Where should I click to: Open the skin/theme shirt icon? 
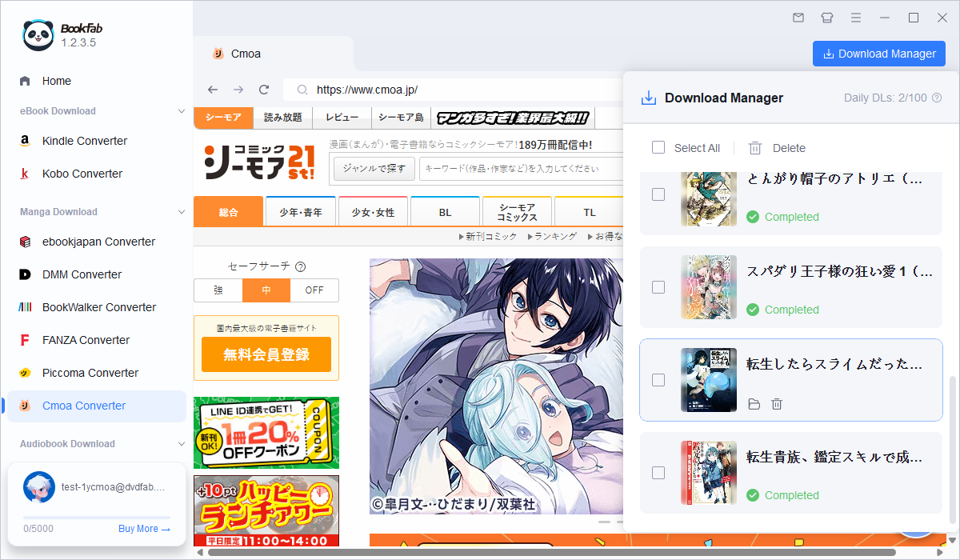coord(827,18)
